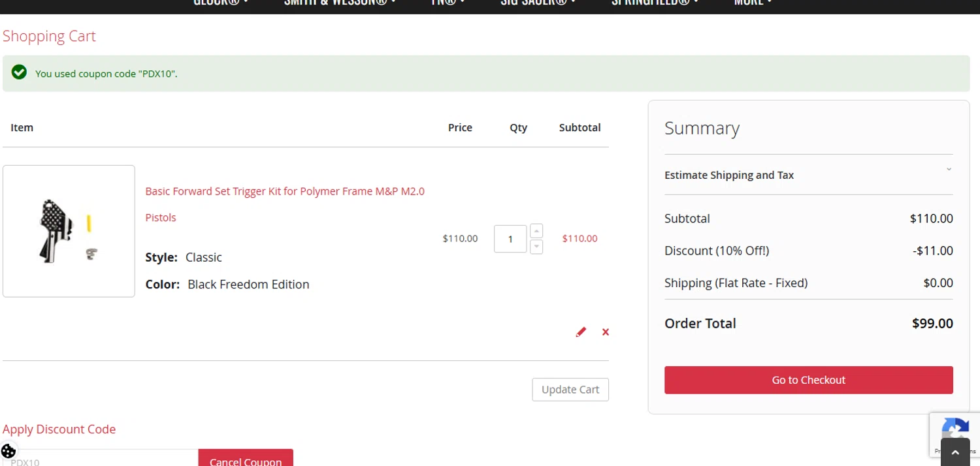Click the Price column header
980x466 pixels.
pos(460,127)
